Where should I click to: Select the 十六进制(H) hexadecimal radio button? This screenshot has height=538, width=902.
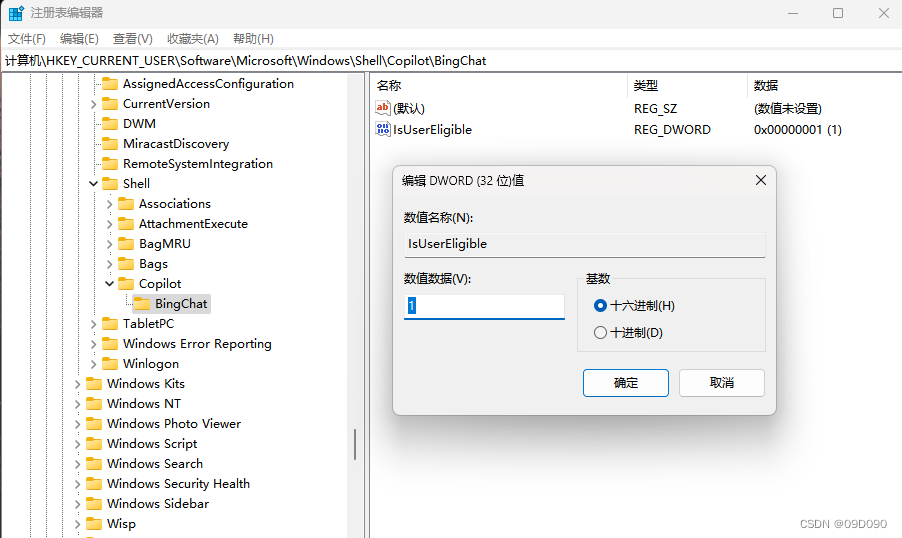click(x=600, y=306)
